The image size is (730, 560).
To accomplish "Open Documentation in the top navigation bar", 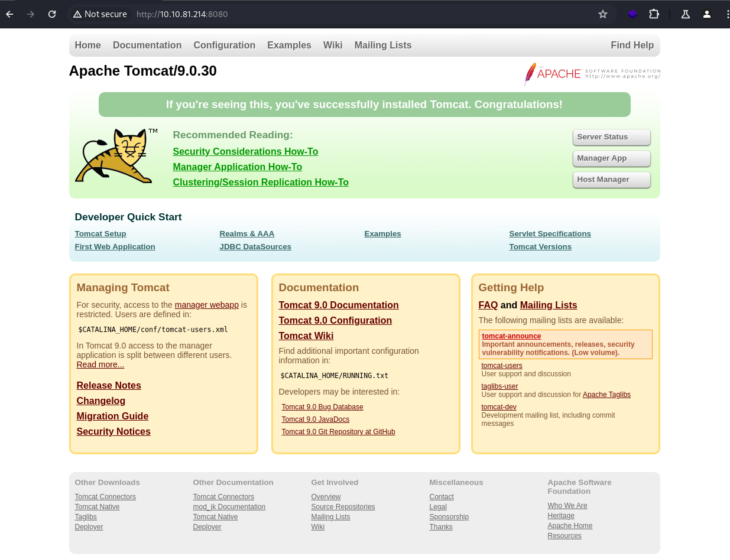I will coord(147,45).
